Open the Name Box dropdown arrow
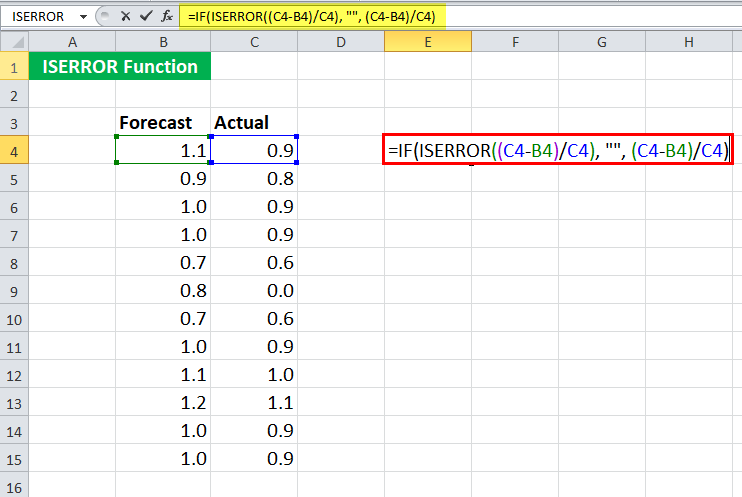Image resolution: width=742 pixels, height=497 pixels. (x=83, y=17)
